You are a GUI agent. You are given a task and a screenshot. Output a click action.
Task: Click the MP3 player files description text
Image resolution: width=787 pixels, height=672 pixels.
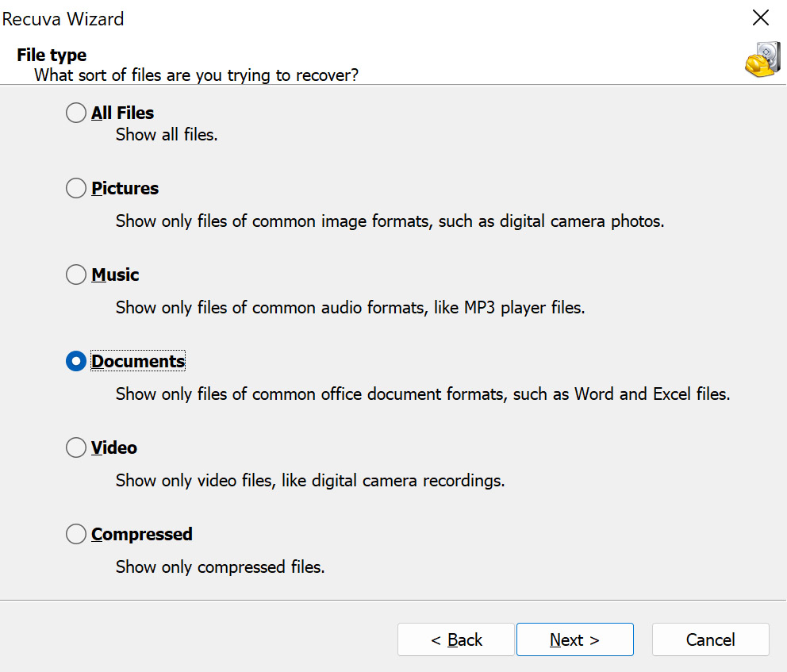pyautogui.click(x=351, y=308)
